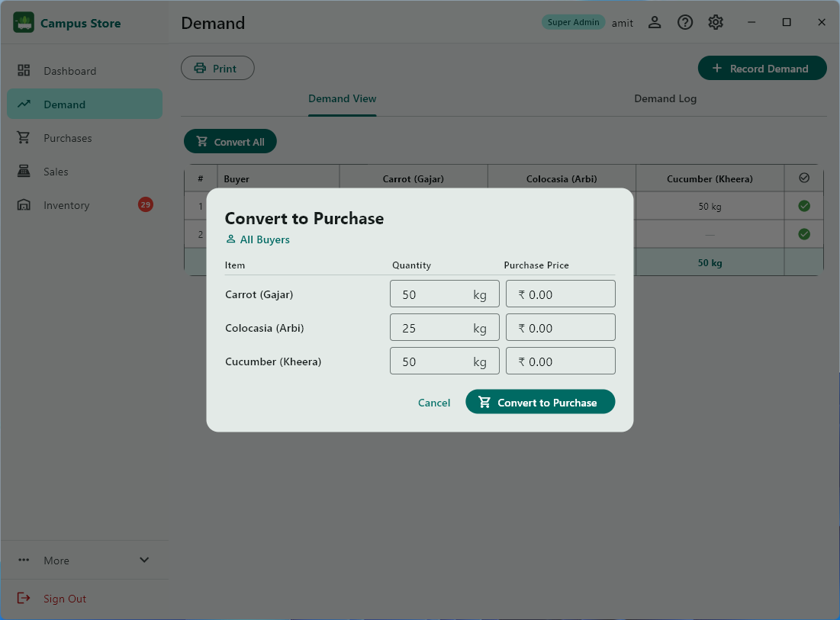Viewport: 840px width, 620px height.
Task: Click the Sales register icon
Action: [24, 171]
